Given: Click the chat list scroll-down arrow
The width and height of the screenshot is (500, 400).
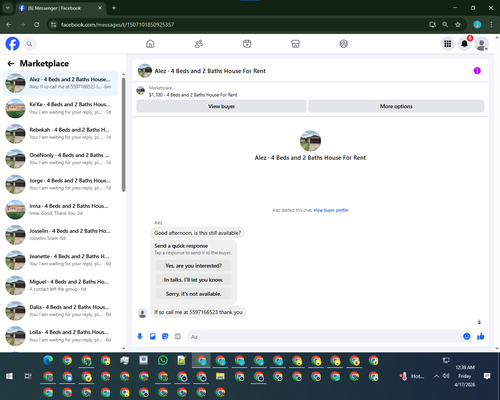Looking at the screenshot, I should coord(124,349).
